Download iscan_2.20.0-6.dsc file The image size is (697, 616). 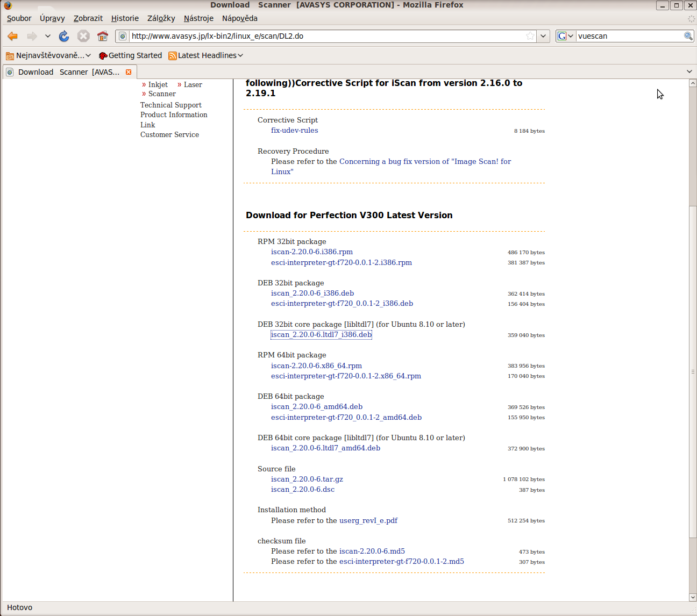point(303,489)
